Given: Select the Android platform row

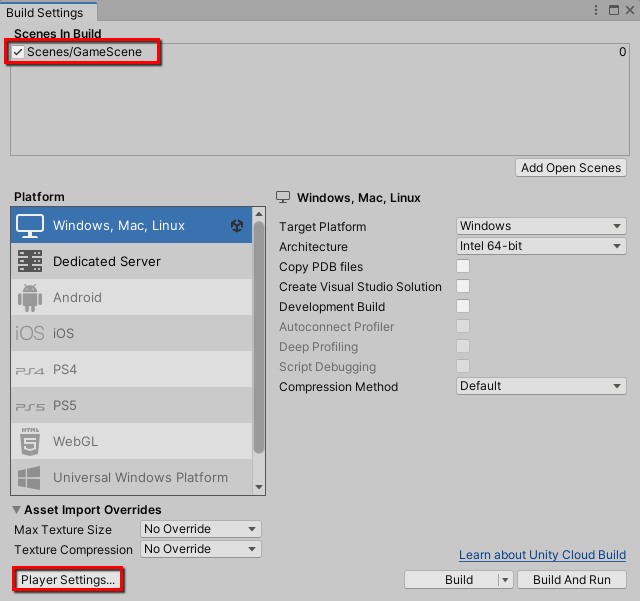Looking at the screenshot, I should tap(131, 297).
